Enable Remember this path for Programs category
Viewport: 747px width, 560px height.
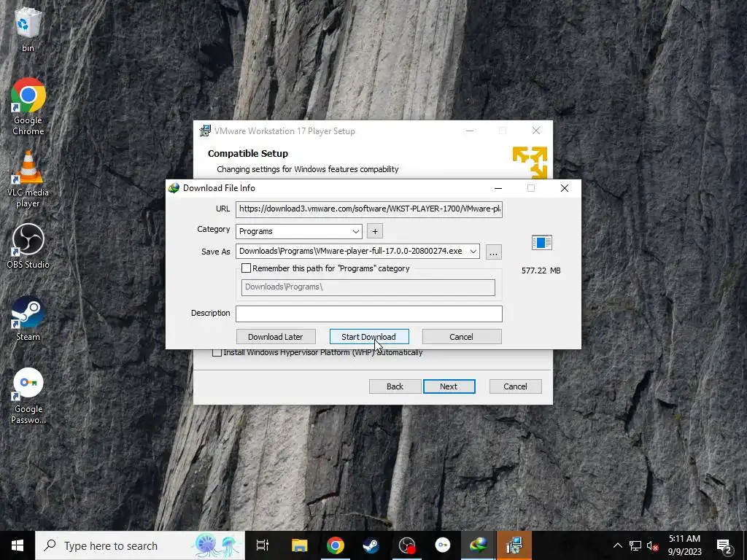click(x=246, y=268)
